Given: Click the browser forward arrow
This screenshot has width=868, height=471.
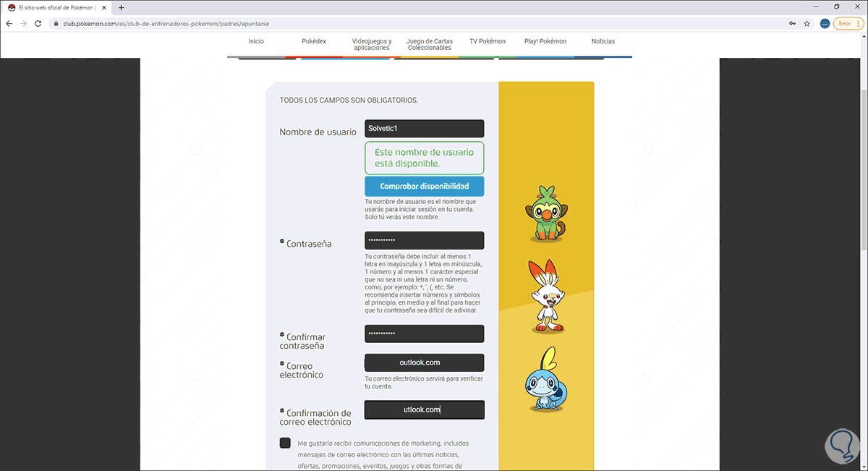Looking at the screenshot, I should (x=24, y=23).
